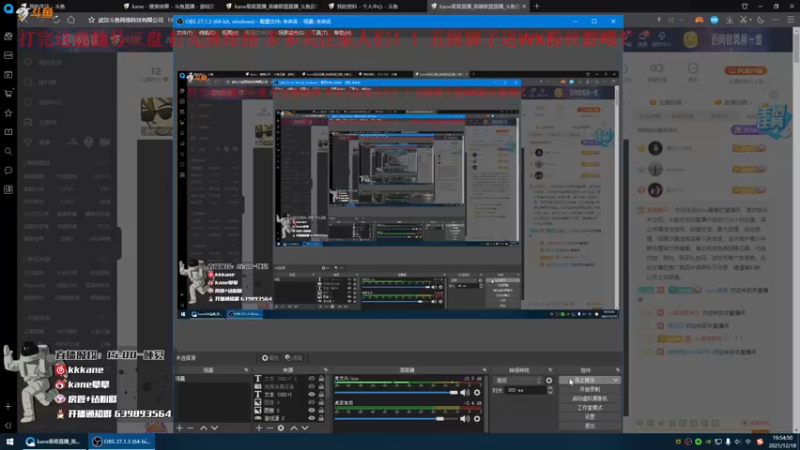The image size is (800, 450).
Task: Bookmark page with star icon in address bar
Action: pos(91,20)
